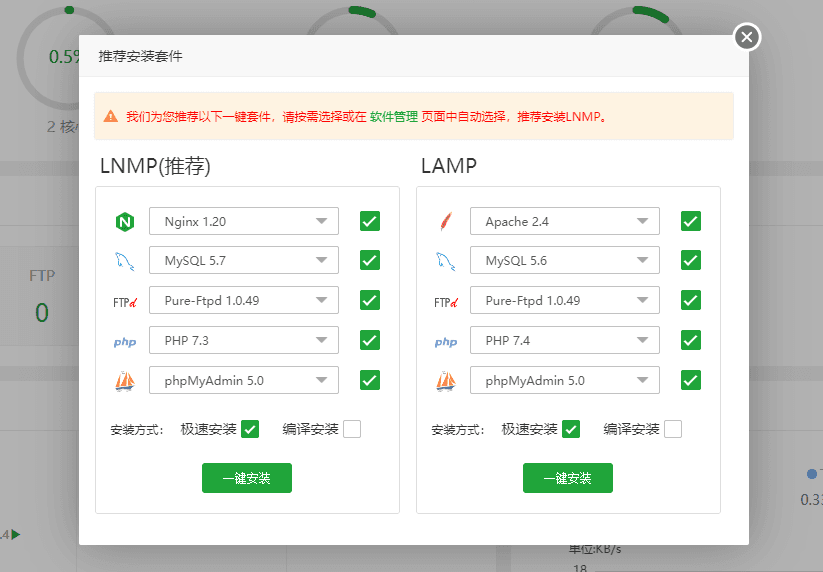Screen dimensions: 823x572
Task: Open the Apache 2.4 version dropdown
Action: point(565,221)
